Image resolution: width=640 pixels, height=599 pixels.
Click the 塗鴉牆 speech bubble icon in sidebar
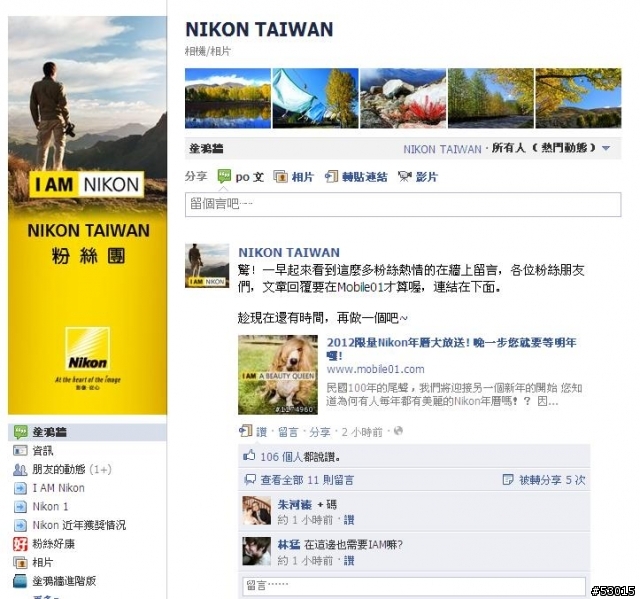click(20, 432)
